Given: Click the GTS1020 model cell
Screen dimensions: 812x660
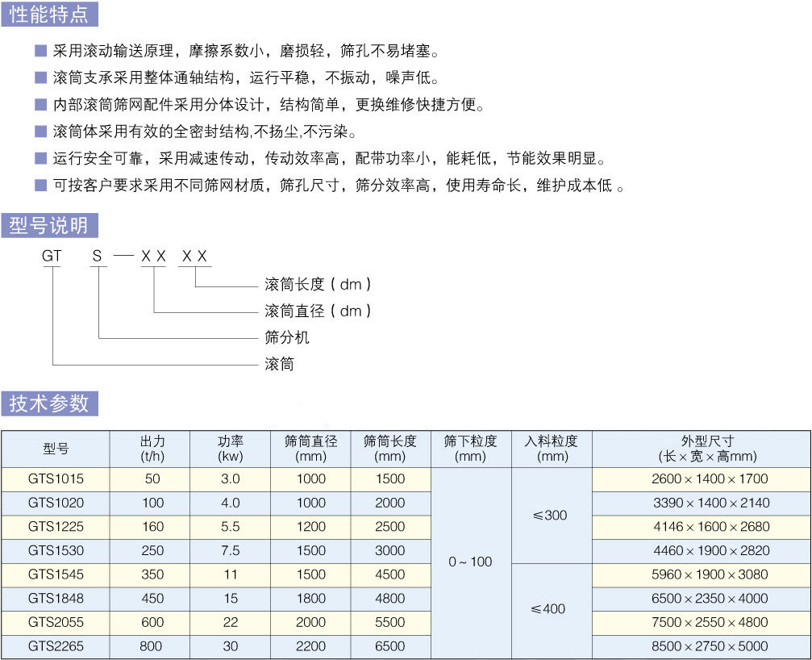Looking at the screenshot, I should point(56,503).
